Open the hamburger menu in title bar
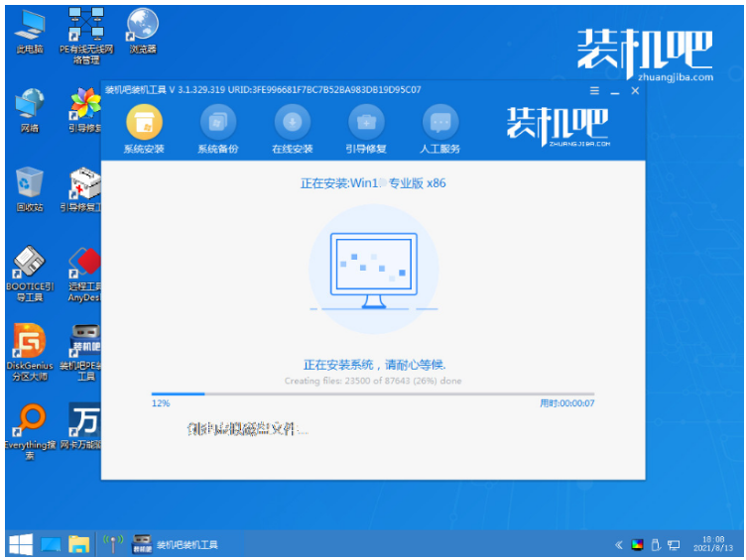 coord(593,90)
